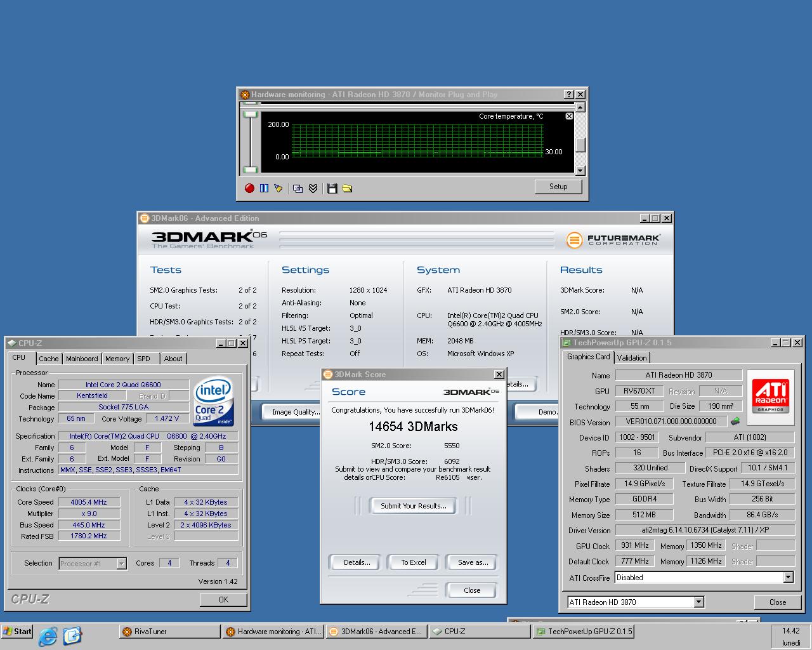Click the BIOS Version field in GPU-Z
Screen dimensions: 812x650
671,421
